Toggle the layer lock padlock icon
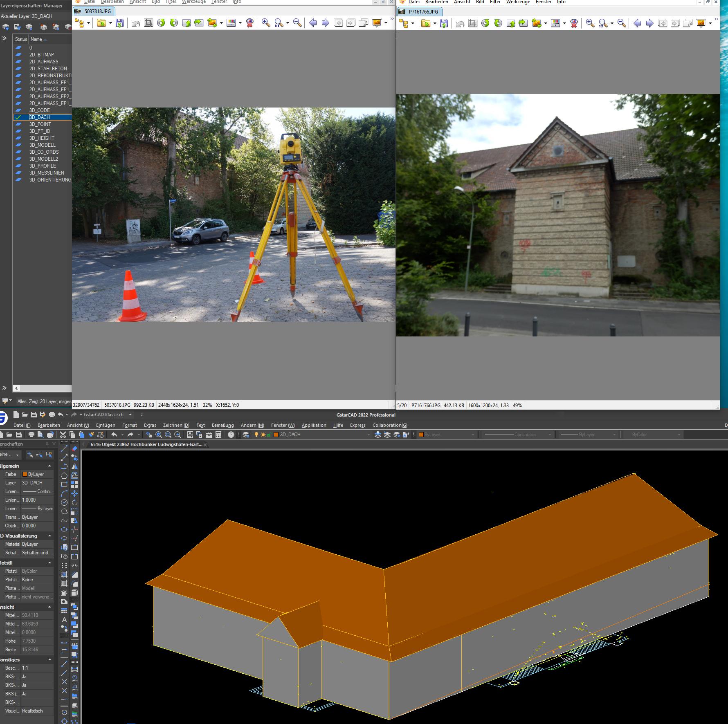 [269, 435]
